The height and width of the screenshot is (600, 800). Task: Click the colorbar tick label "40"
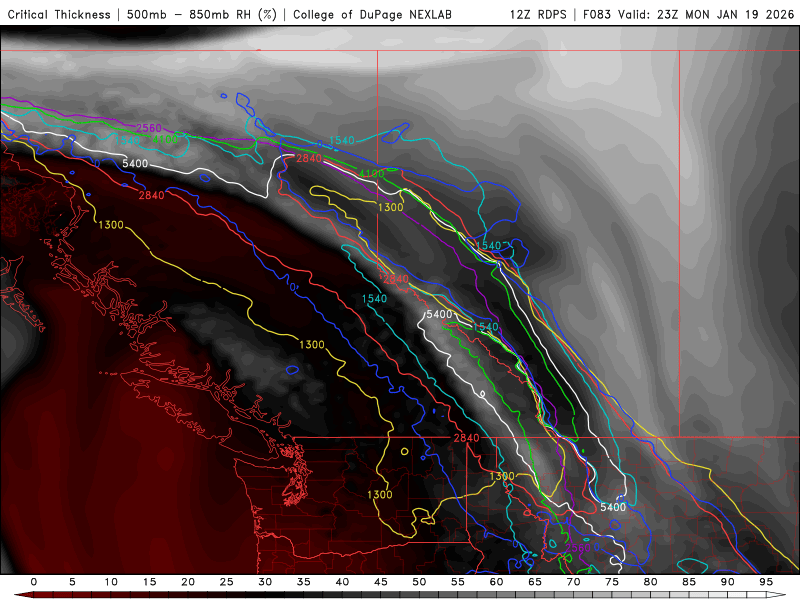tap(342, 582)
